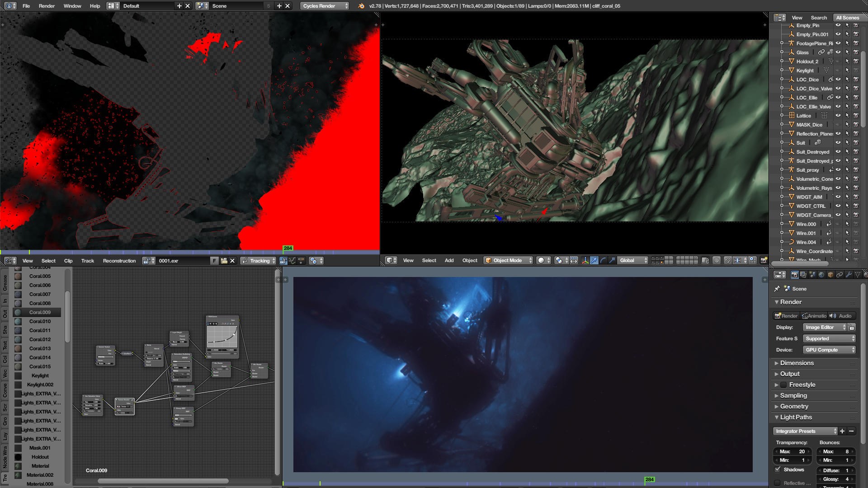The width and height of the screenshot is (868, 488).
Task: Uncheck the Shadows checkbox
Action: pos(778,470)
